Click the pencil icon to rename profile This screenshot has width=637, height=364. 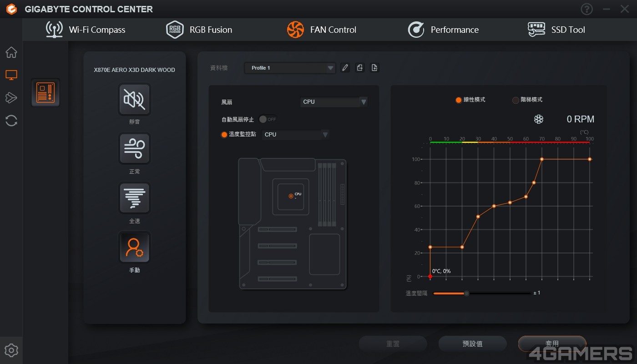tap(345, 68)
